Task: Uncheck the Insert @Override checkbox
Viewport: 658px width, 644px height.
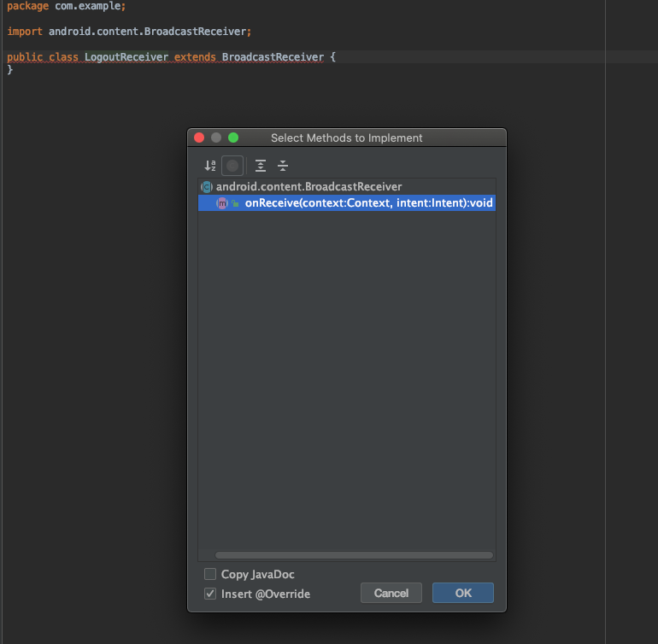Action: click(x=210, y=594)
